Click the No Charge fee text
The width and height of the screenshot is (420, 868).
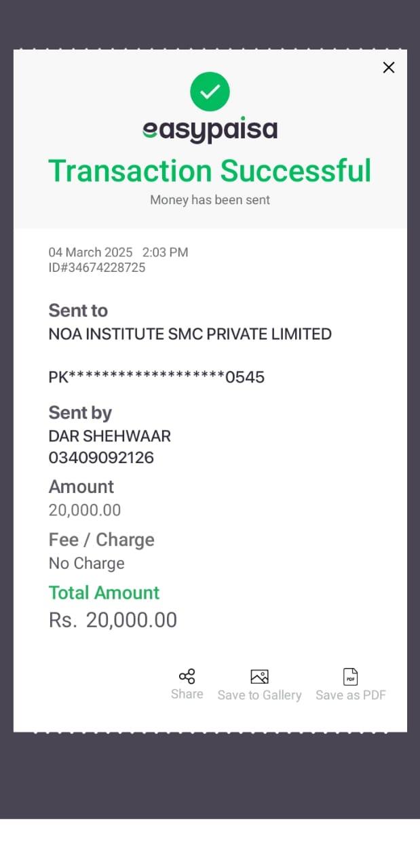(86, 564)
